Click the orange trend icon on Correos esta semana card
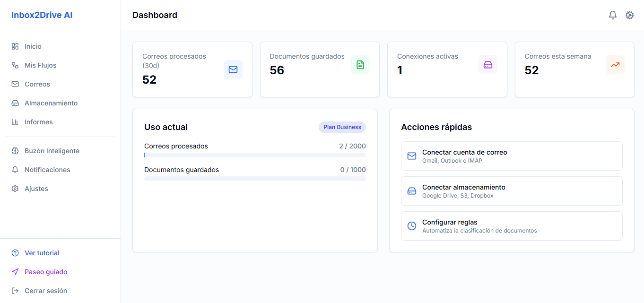 coord(615,65)
